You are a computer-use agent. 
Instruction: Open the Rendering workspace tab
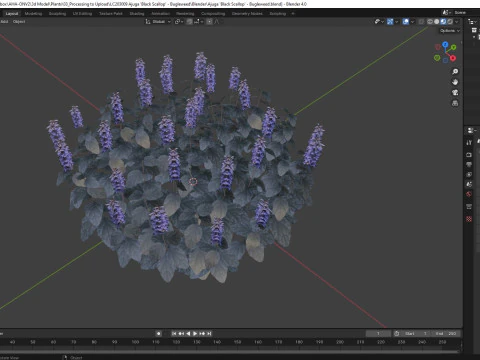click(x=185, y=14)
